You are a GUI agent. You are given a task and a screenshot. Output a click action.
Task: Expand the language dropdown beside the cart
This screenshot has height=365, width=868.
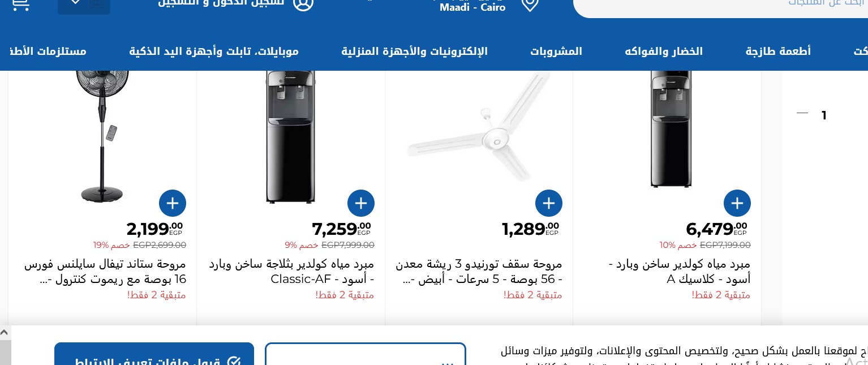(x=84, y=5)
